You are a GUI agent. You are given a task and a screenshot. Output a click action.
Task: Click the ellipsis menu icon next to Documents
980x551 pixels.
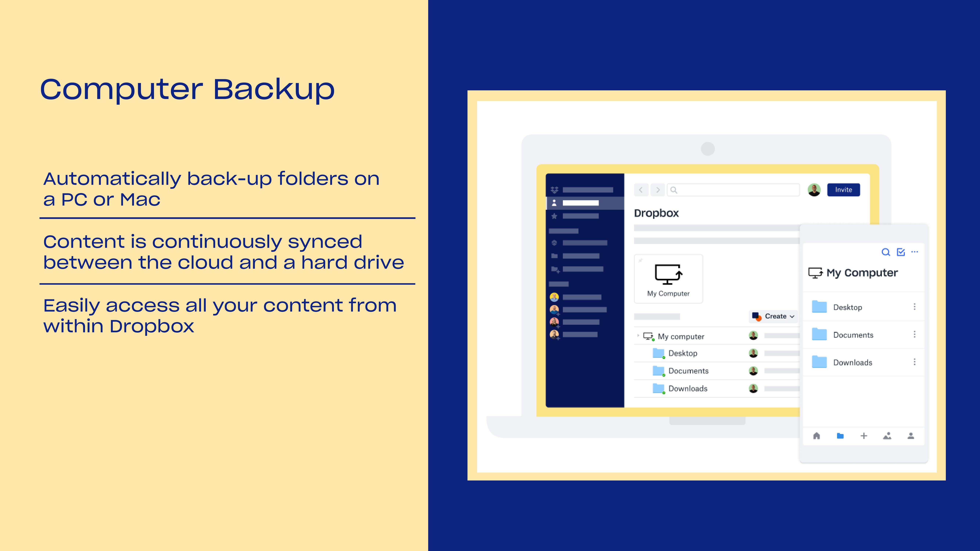[915, 334]
